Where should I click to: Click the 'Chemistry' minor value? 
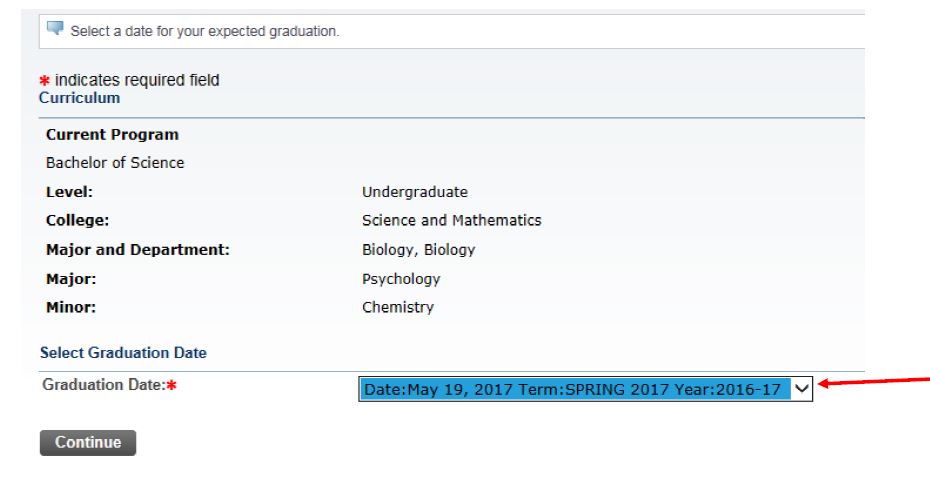[x=397, y=308]
